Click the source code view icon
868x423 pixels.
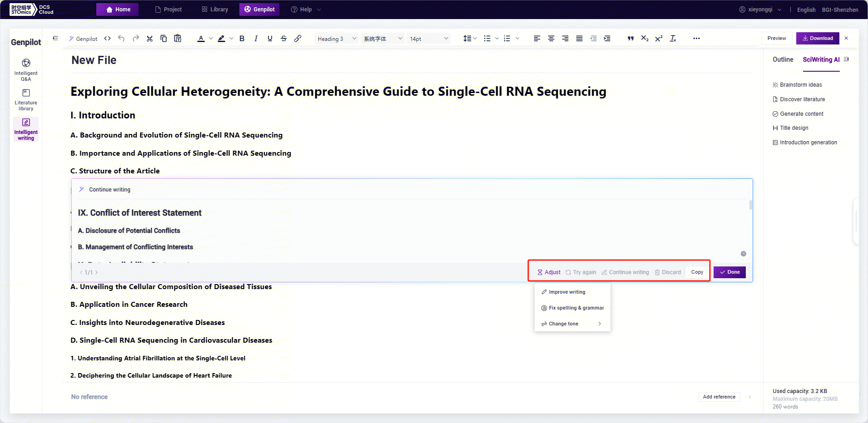click(x=108, y=39)
